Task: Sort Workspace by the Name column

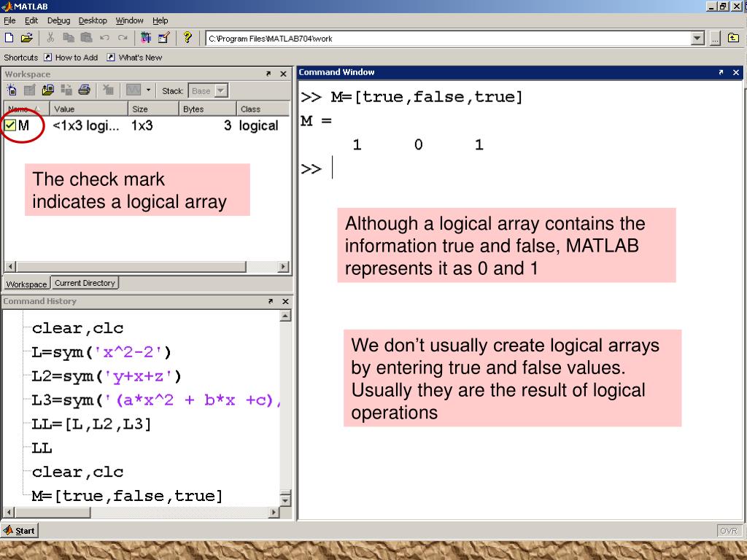Action: (27, 109)
